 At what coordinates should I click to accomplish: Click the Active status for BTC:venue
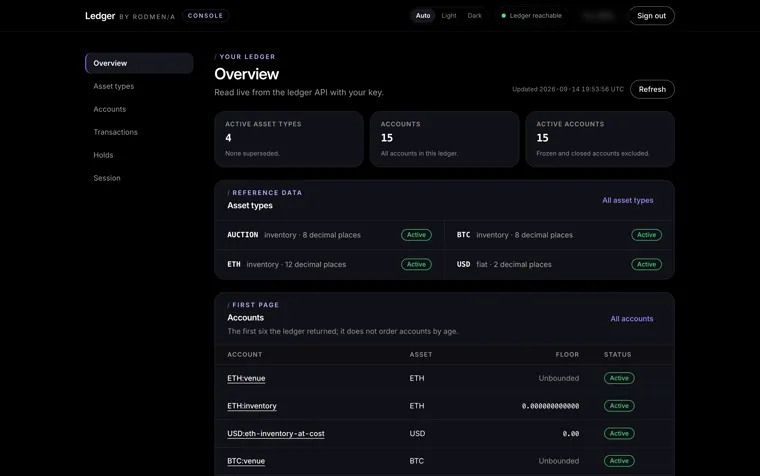click(619, 461)
